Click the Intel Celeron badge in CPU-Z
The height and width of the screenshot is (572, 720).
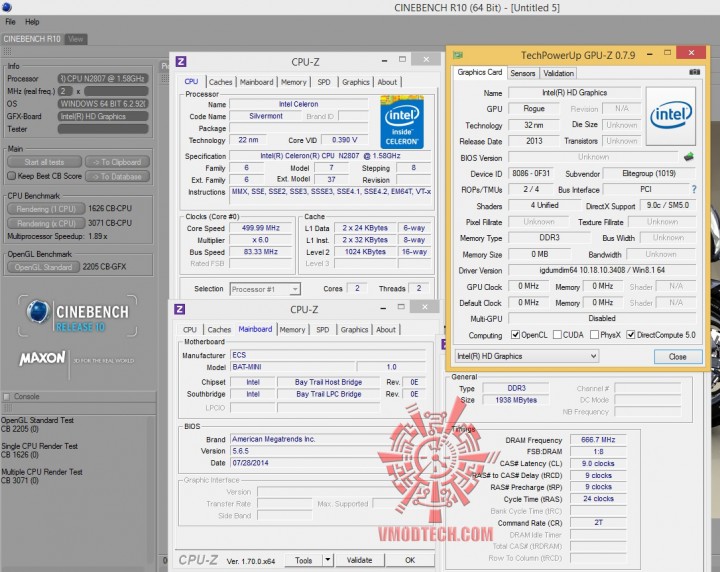point(402,122)
